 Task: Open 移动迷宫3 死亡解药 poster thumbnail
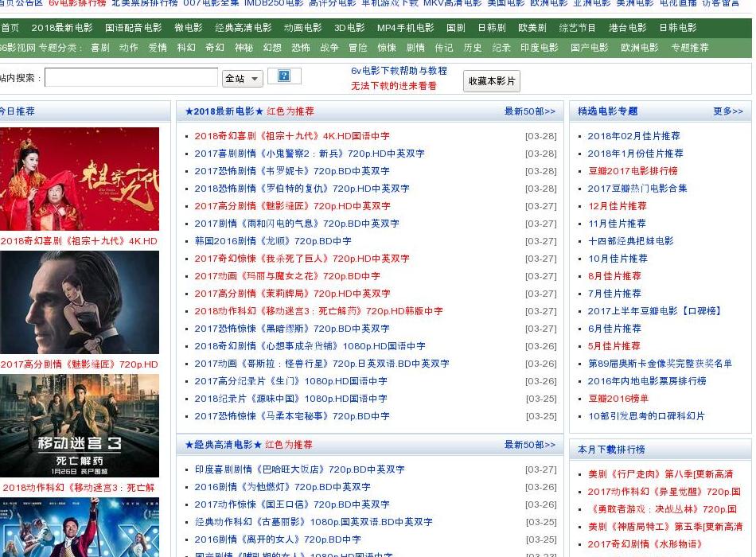coord(80,426)
